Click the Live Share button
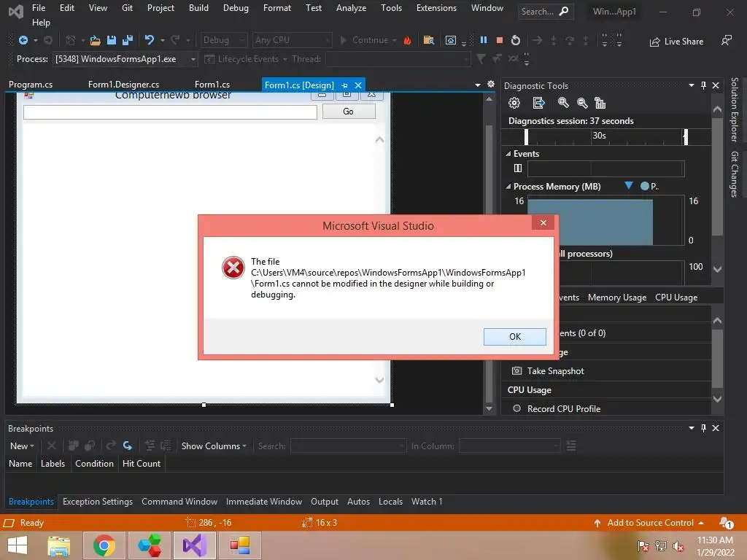The image size is (747, 560). [x=676, y=42]
